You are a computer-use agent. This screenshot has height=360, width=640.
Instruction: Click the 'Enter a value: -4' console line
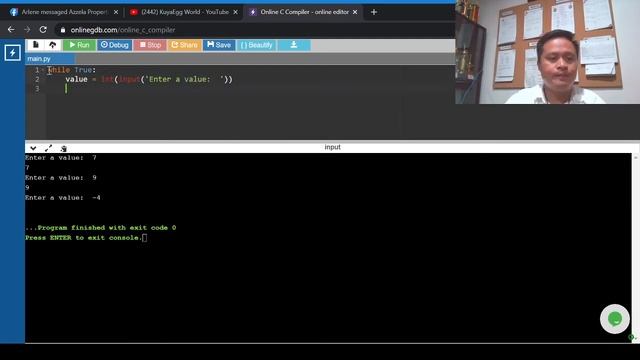(x=62, y=198)
